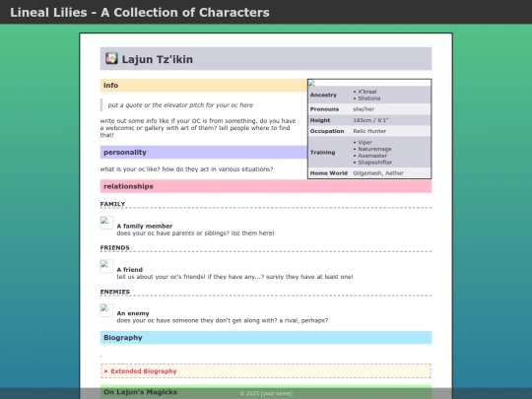The image size is (532, 399).
Task: Click the Axemaster training entry
Action: click(x=372, y=156)
